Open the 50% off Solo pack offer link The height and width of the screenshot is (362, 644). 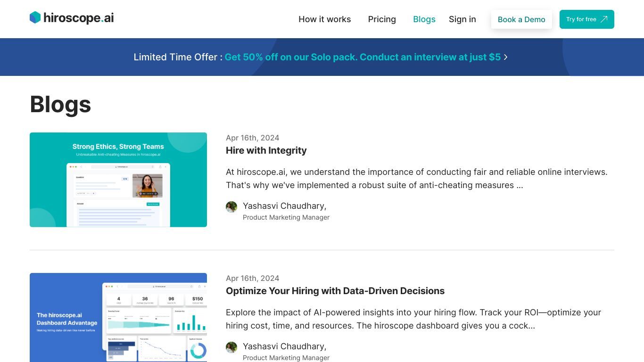tap(363, 57)
